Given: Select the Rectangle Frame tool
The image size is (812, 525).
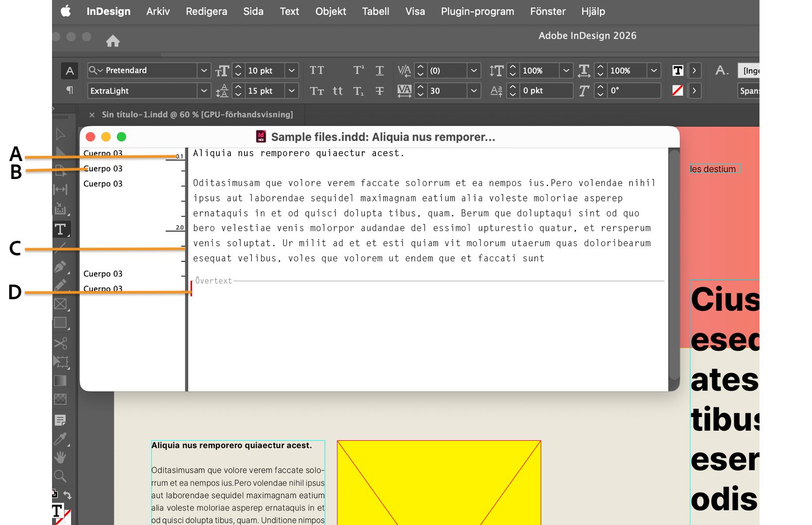Looking at the screenshot, I should click(60, 304).
